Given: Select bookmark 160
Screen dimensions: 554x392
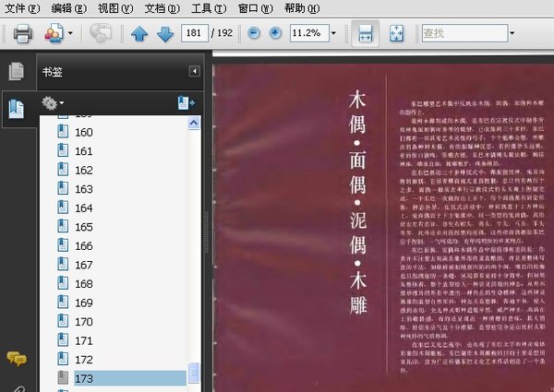Looking at the screenshot, I should [84, 132].
